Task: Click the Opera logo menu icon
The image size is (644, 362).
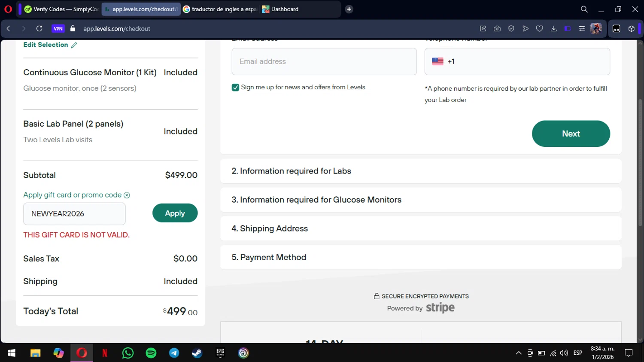Action: click(x=8, y=9)
